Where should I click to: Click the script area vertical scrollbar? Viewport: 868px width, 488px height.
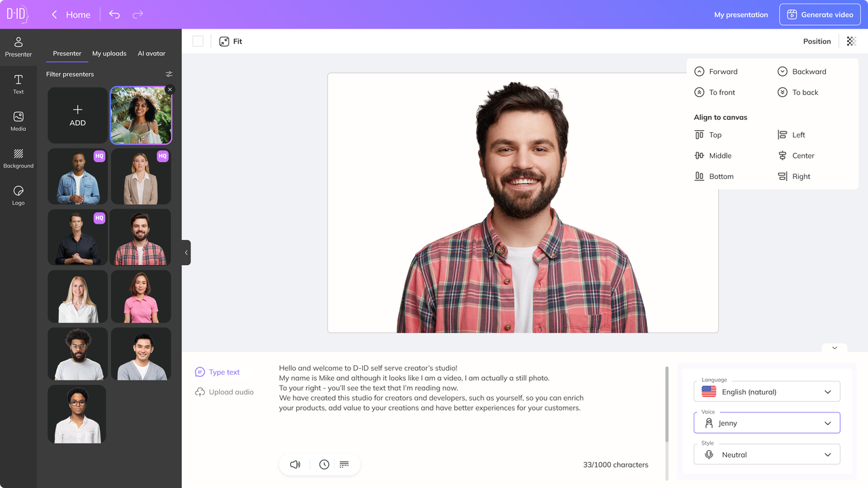(x=667, y=404)
